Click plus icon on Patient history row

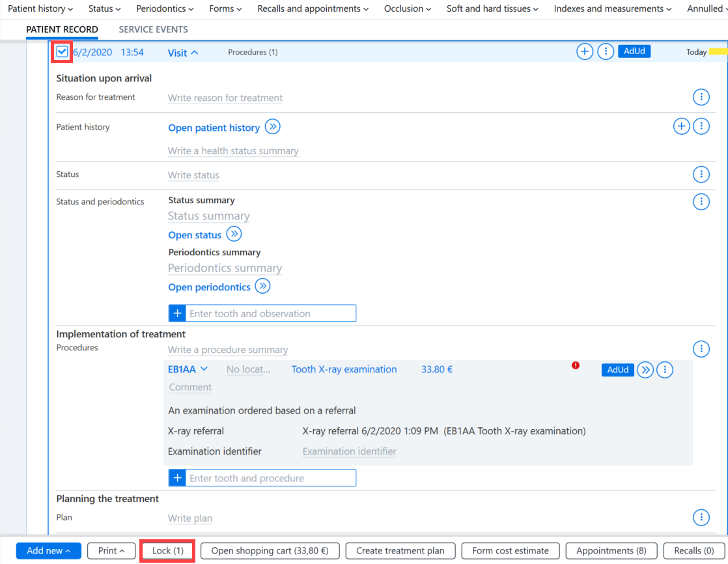[681, 126]
